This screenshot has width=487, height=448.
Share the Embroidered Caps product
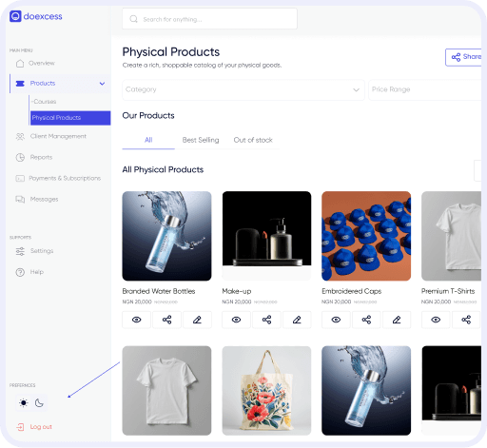click(366, 320)
